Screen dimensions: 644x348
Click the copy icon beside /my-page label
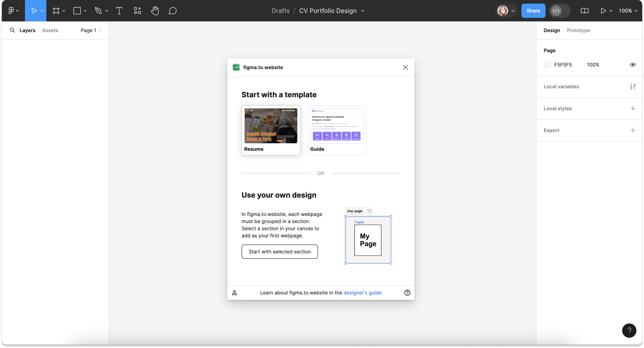pyautogui.click(x=369, y=211)
